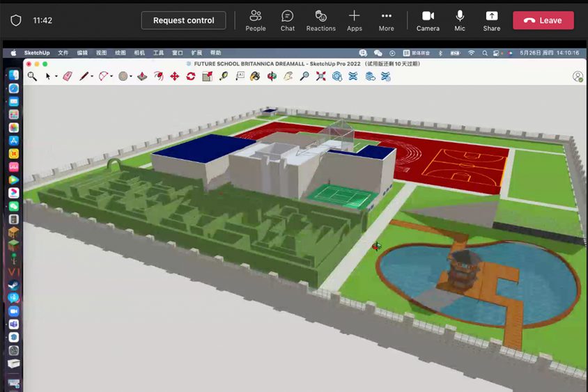Open the Search magnifier in SketchUp toolbar
Screen dimensions: 588x392
coord(32,77)
